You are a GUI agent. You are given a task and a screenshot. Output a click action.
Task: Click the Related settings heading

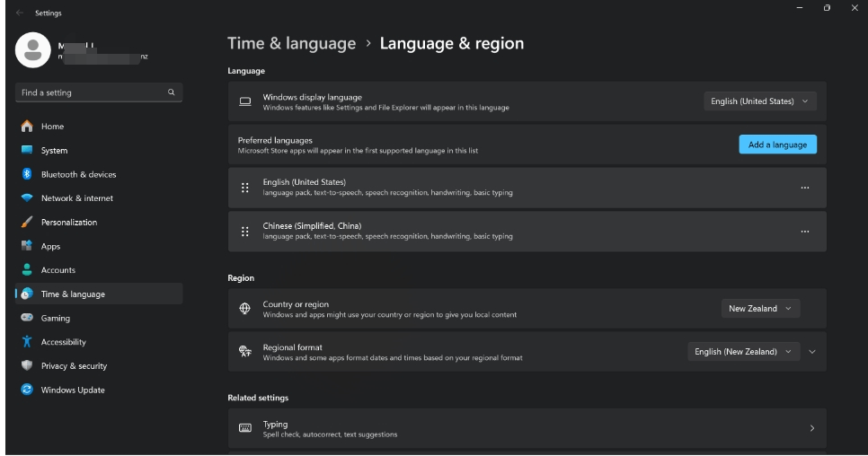pyautogui.click(x=258, y=398)
